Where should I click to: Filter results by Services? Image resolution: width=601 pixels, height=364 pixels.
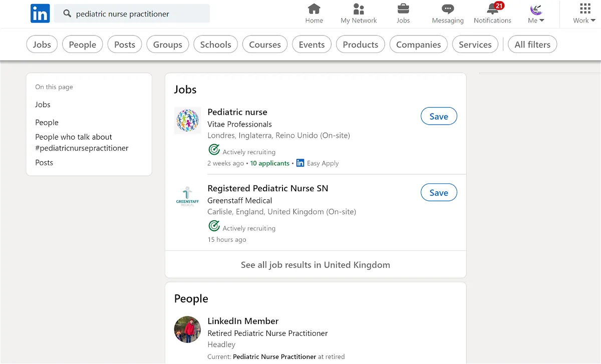point(475,45)
